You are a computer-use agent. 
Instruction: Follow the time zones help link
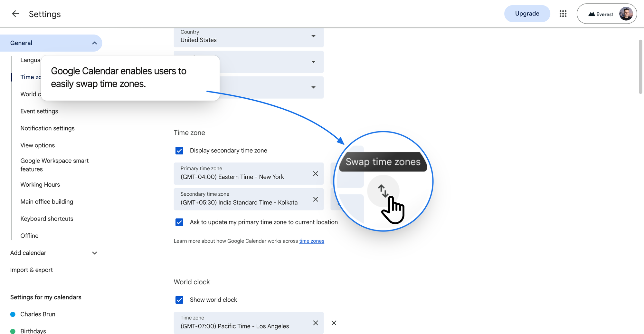[312, 241]
